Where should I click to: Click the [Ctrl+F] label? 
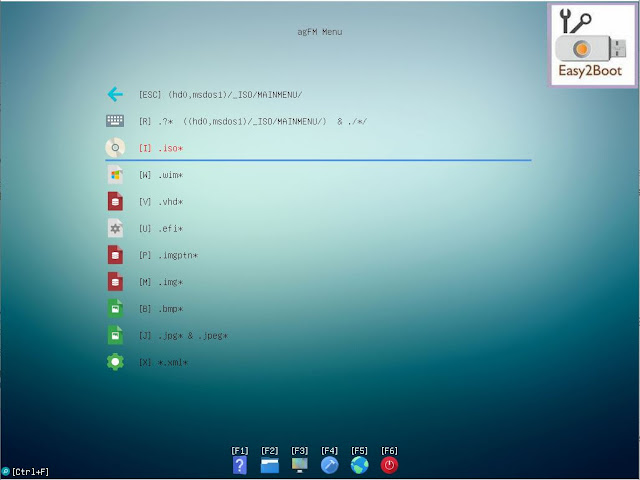(x=30, y=472)
